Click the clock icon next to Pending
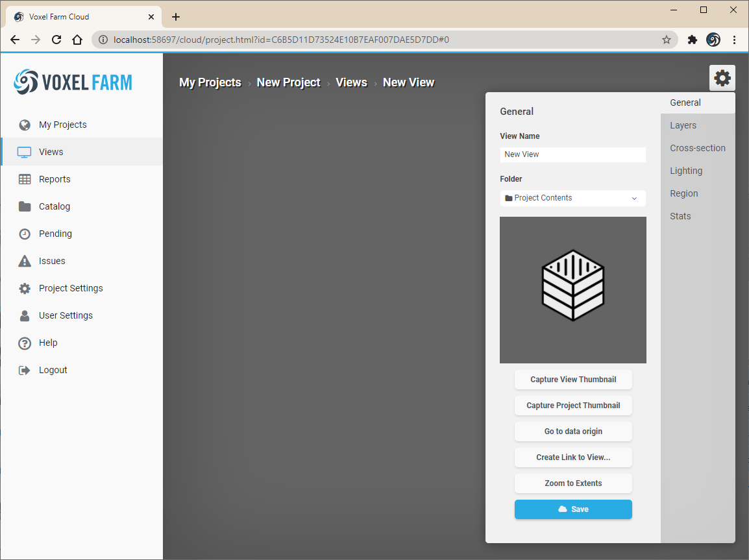 click(x=25, y=234)
